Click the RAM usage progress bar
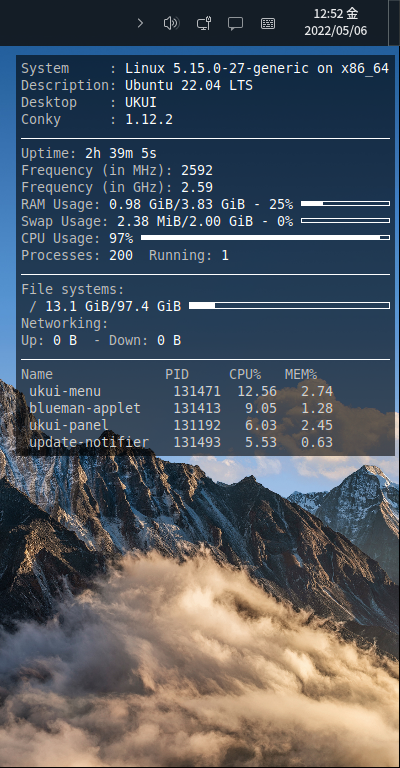The height and width of the screenshot is (768, 400). (x=345, y=203)
